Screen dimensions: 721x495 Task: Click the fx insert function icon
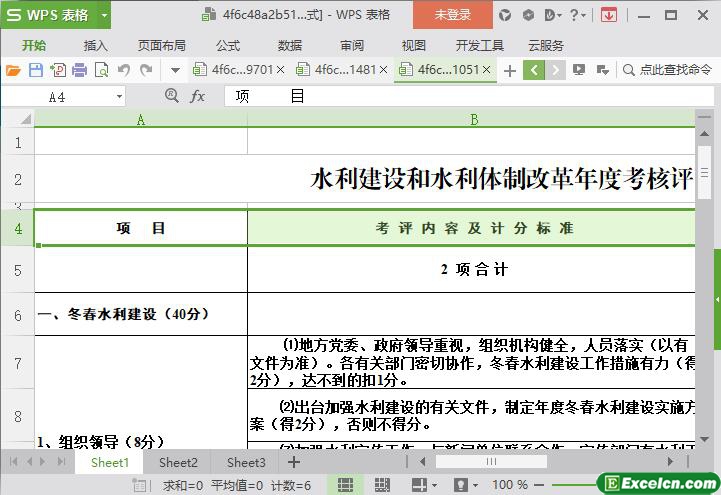coord(198,96)
